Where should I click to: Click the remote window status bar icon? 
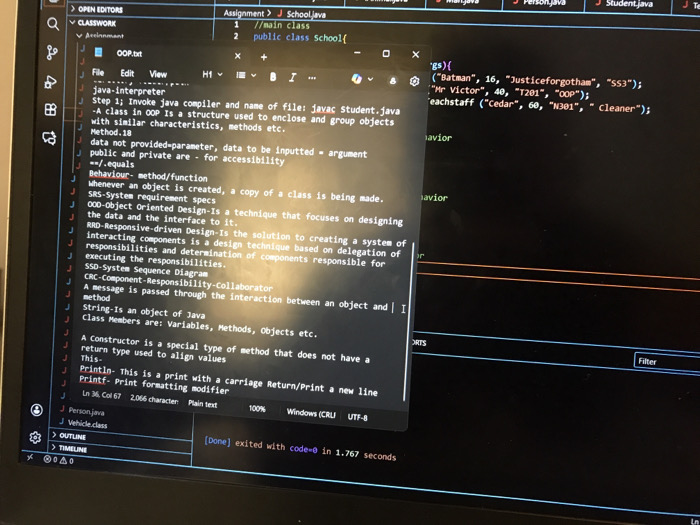tap(29, 458)
